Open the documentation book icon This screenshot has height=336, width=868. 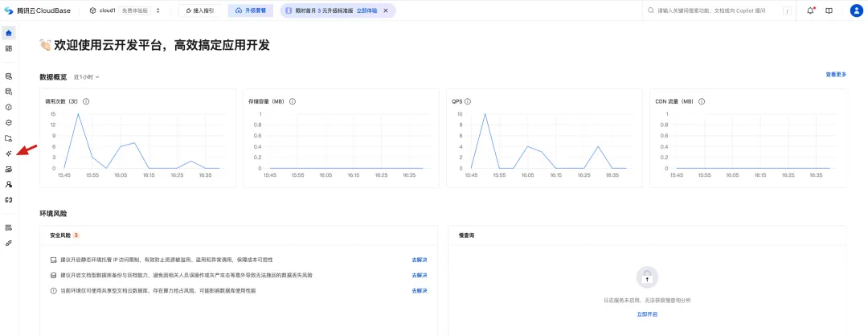829,10
